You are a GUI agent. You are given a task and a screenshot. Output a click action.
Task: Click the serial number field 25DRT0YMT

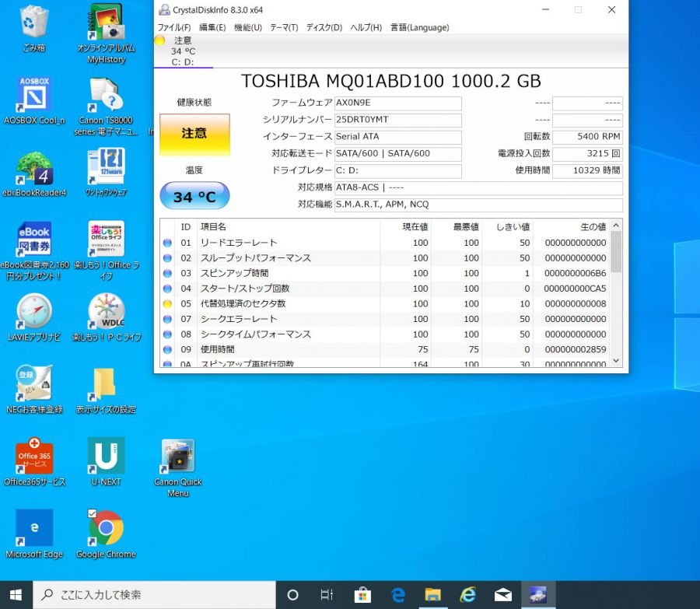click(397, 120)
